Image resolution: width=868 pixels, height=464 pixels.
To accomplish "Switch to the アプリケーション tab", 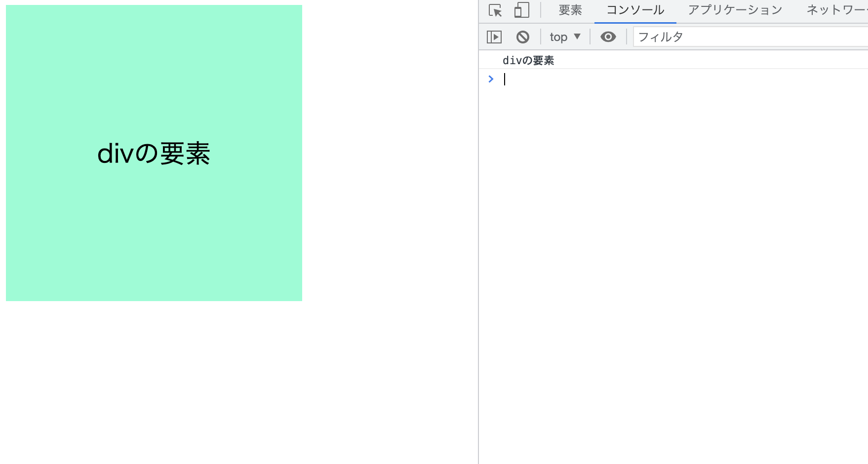I will point(735,10).
